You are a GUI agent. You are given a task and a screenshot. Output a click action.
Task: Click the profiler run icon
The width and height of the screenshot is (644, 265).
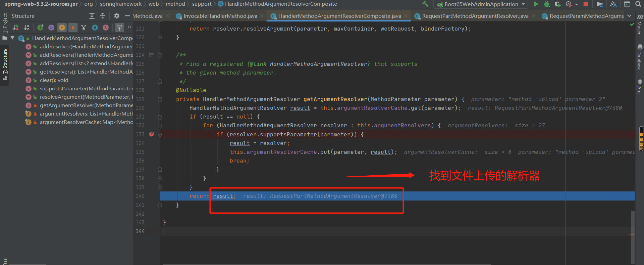(569, 4)
